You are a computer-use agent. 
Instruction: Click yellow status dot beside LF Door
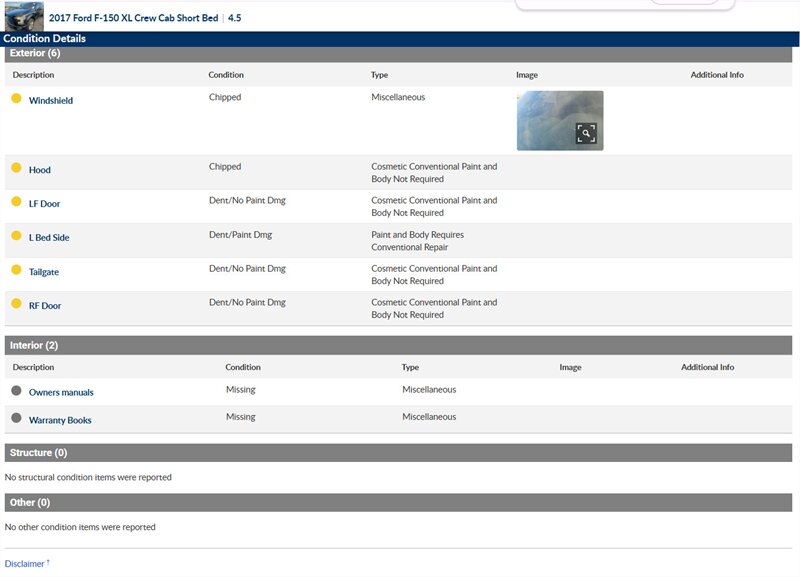click(16, 201)
